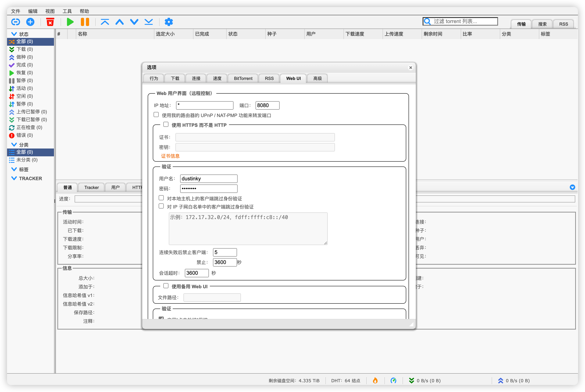585x392 pixels.
Task: Click move to top queue icon
Action: (x=105, y=22)
